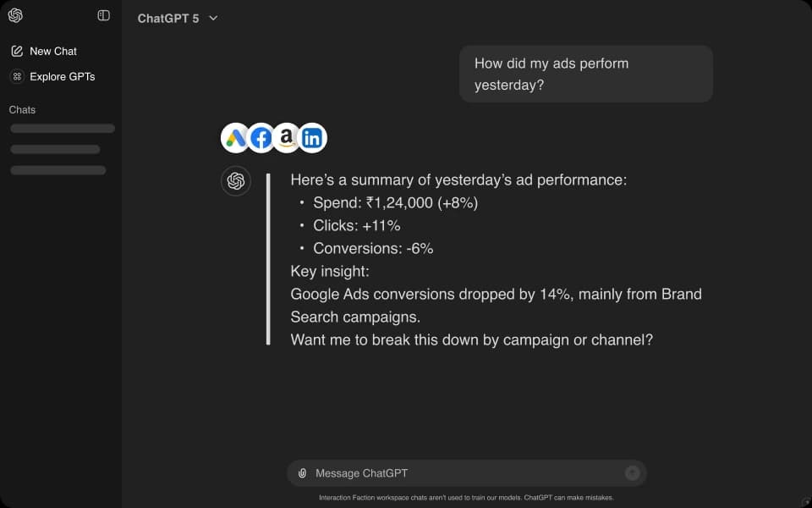This screenshot has width=812, height=508.
Task: Click the Amazon ads source icon
Action: point(287,136)
